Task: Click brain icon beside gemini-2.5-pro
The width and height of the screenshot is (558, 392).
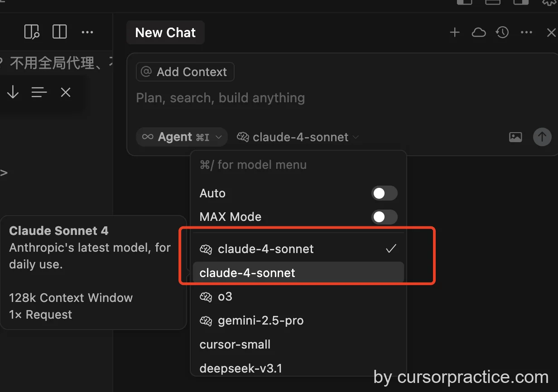Action: (x=206, y=321)
